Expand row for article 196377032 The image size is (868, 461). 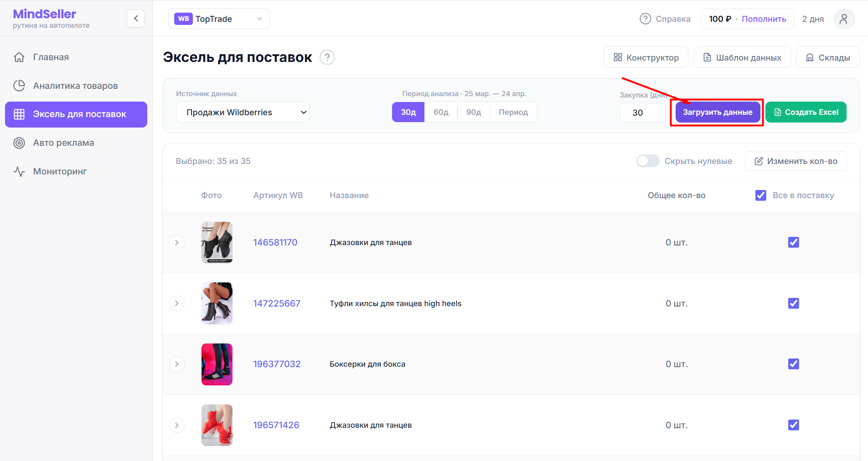click(x=177, y=364)
